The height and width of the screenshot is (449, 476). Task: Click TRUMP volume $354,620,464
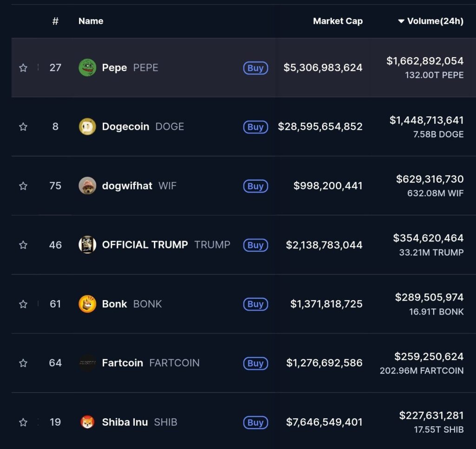428,238
